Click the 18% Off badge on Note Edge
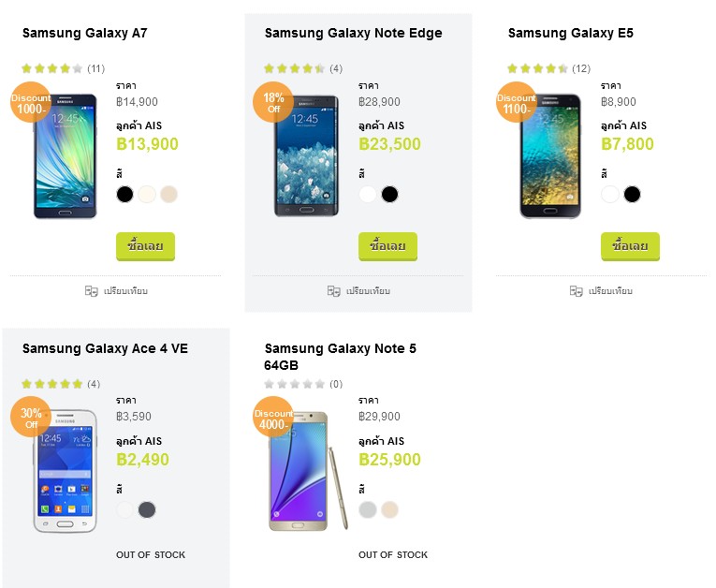The height and width of the screenshot is (588, 716). [273, 102]
